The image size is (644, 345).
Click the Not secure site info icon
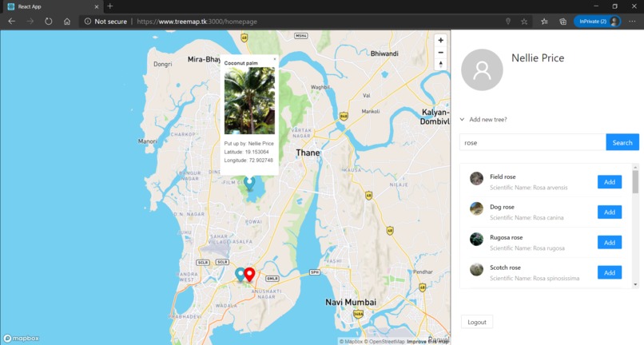click(x=87, y=22)
